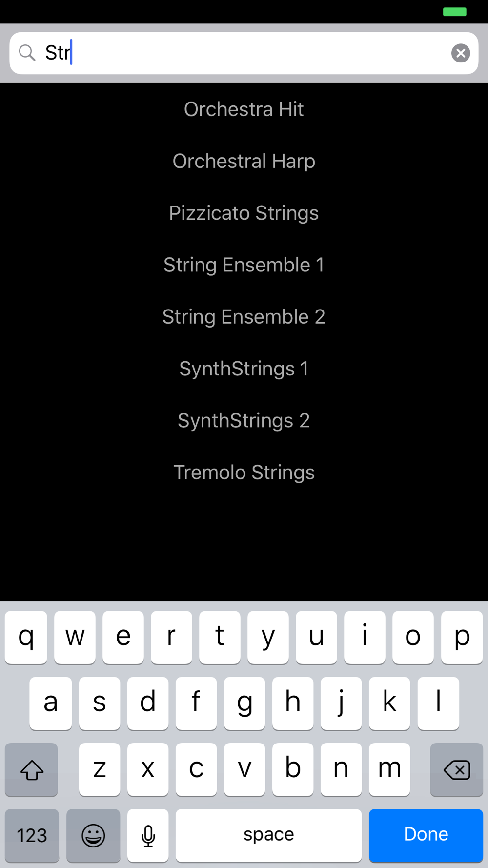Image resolution: width=488 pixels, height=868 pixels.
Task: Choose SynthStrings 1 from list
Action: pyautogui.click(x=244, y=369)
